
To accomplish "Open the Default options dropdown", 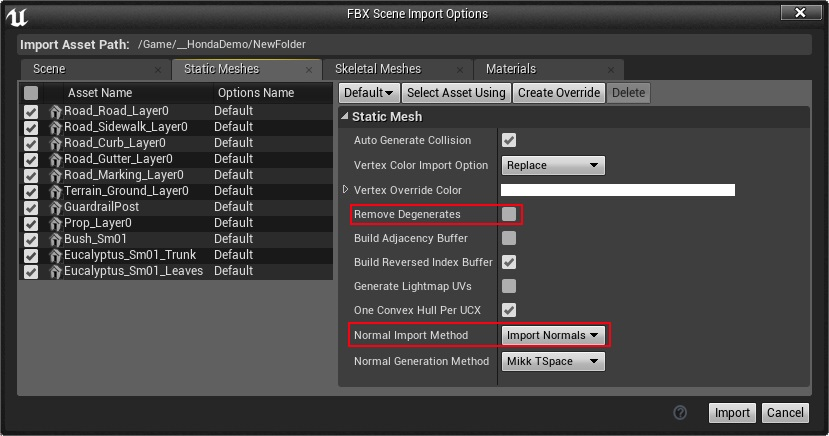I will pyautogui.click(x=369, y=93).
